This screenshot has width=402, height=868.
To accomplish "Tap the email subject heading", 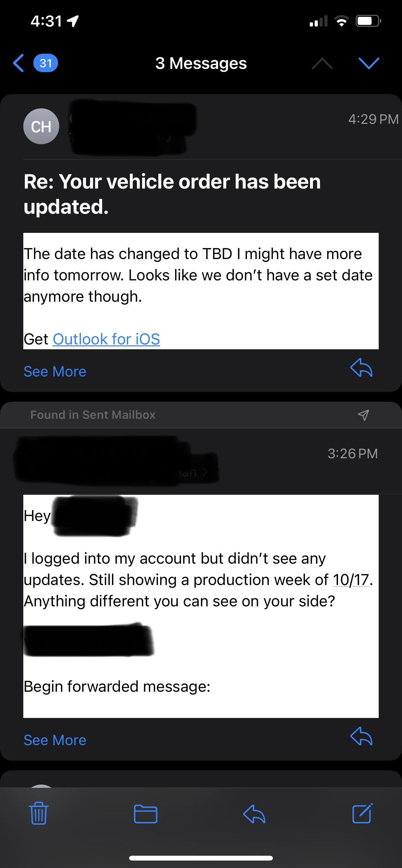I will (172, 194).
